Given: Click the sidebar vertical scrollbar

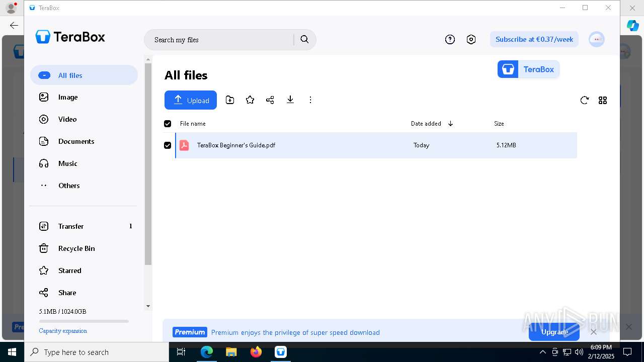Looking at the screenshot, I should click(x=148, y=164).
